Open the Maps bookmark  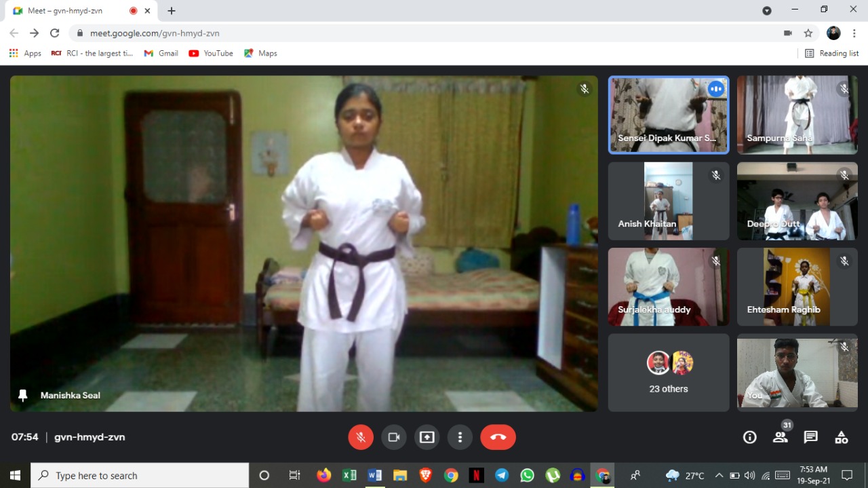(x=261, y=53)
